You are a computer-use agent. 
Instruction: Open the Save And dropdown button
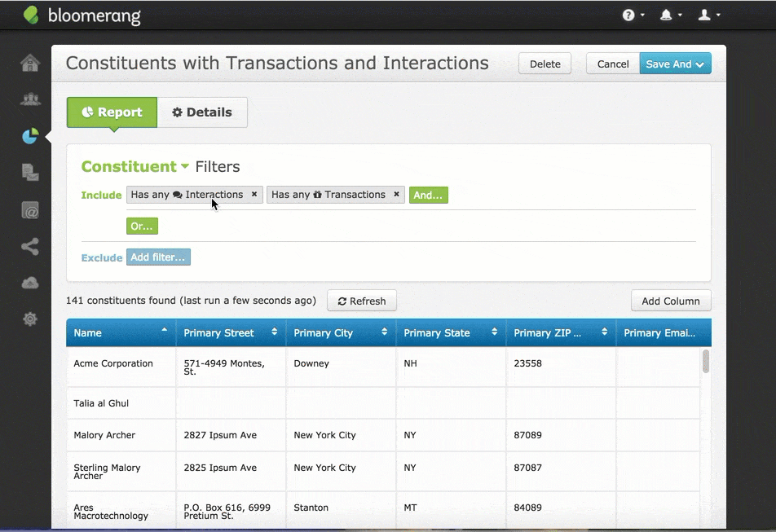coord(675,64)
